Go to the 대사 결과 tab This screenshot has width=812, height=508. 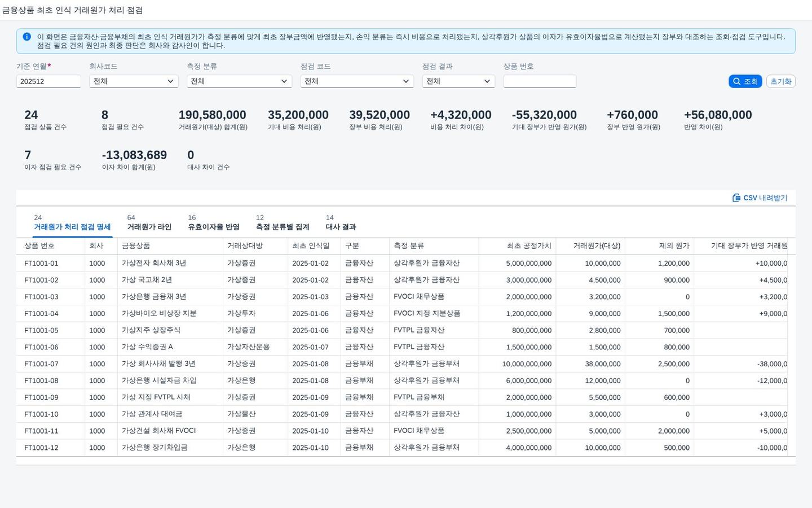click(x=341, y=223)
